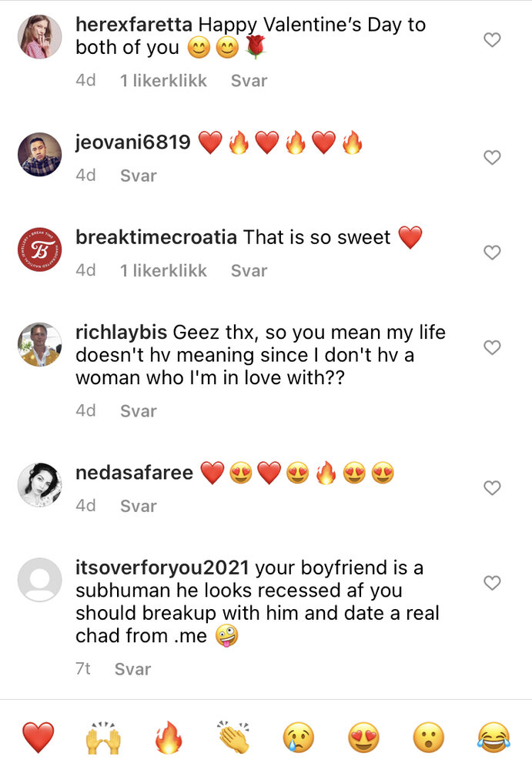The width and height of the screenshot is (532, 770).
Task: Insert the fire quick emoji
Action: point(169,737)
